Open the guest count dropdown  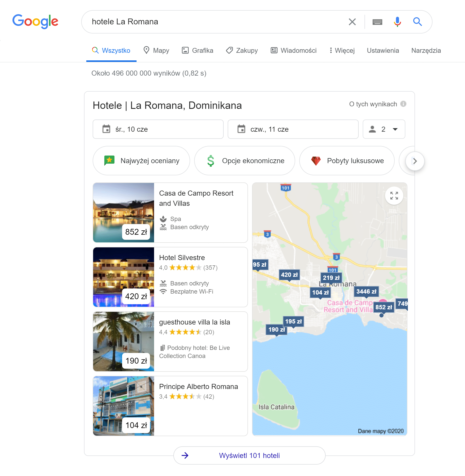click(384, 129)
